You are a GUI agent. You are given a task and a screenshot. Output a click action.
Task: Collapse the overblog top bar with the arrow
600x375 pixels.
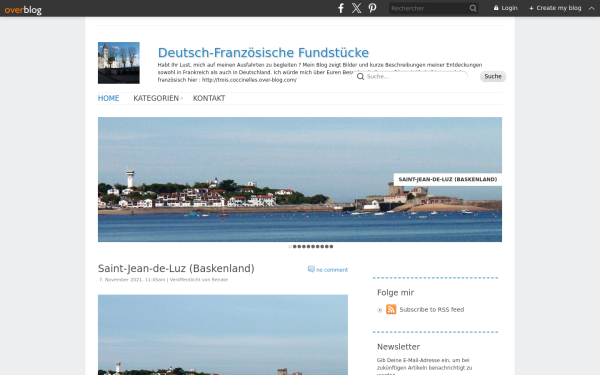point(592,8)
